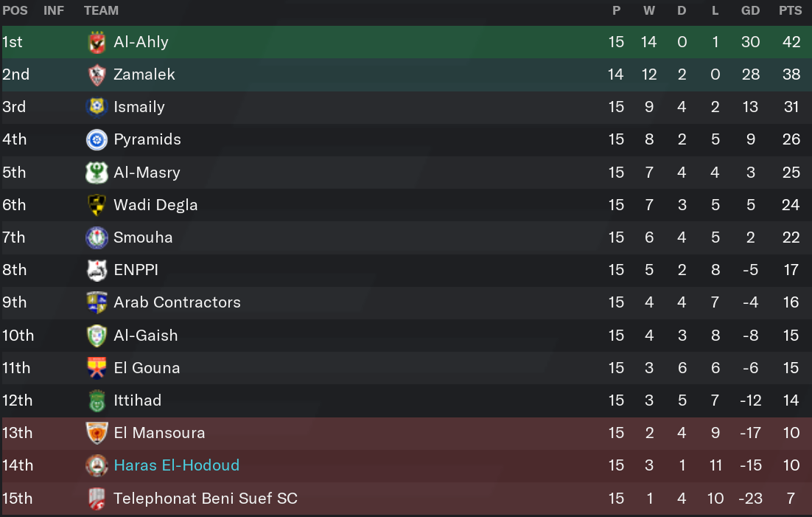Open the Haras El-Hodoud team link

[x=177, y=465]
